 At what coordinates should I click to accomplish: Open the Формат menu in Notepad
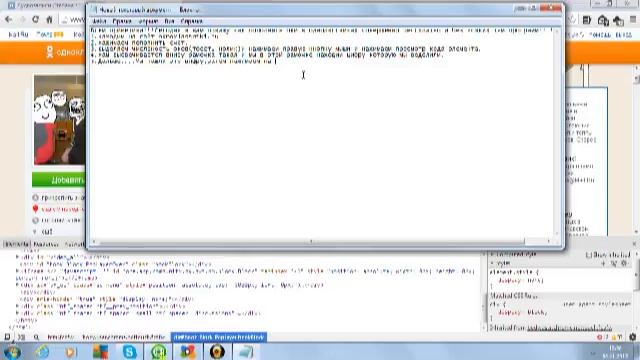click(x=148, y=21)
